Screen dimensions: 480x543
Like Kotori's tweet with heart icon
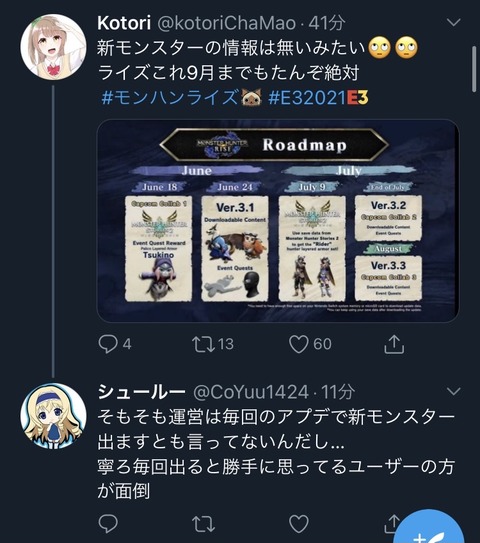(x=299, y=344)
